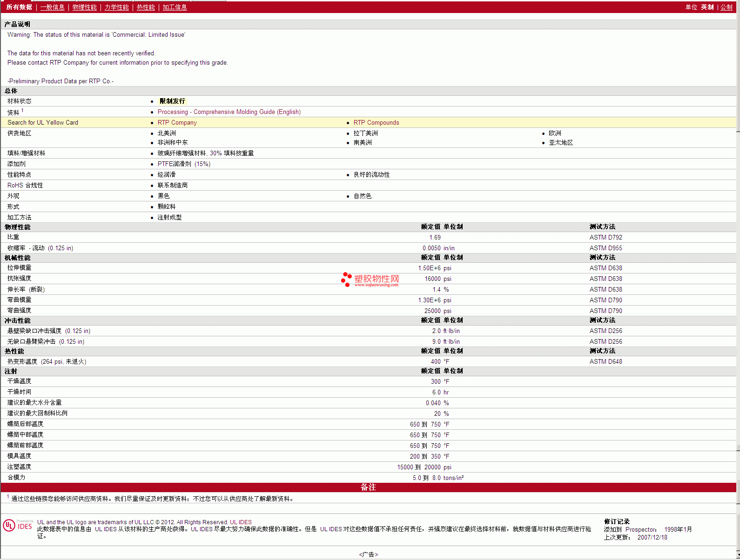This screenshot has width=740, height=560.
Task: Go to the 物理性能 tab
Action: [84, 7]
